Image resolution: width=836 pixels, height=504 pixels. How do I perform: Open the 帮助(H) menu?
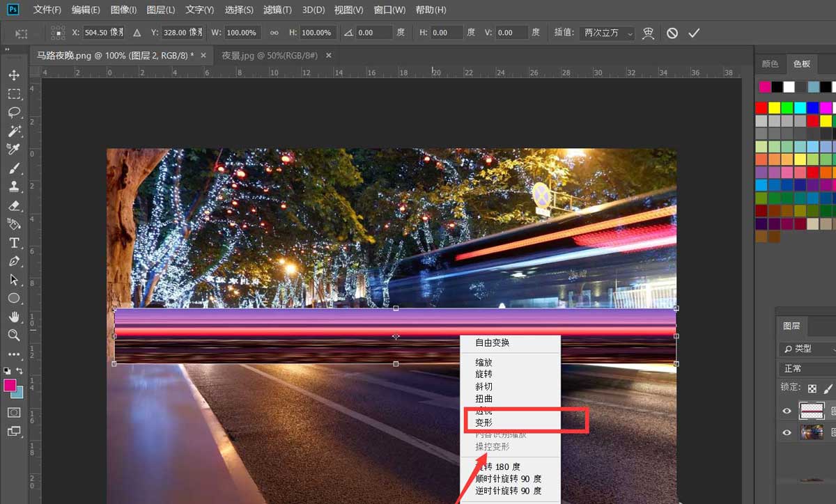[431, 10]
